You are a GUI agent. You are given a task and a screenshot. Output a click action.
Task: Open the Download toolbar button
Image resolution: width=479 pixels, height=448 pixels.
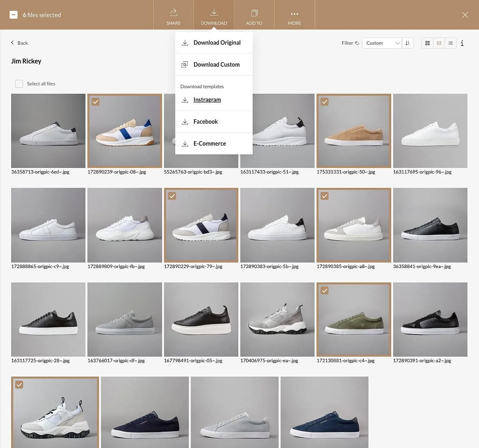click(214, 15)
